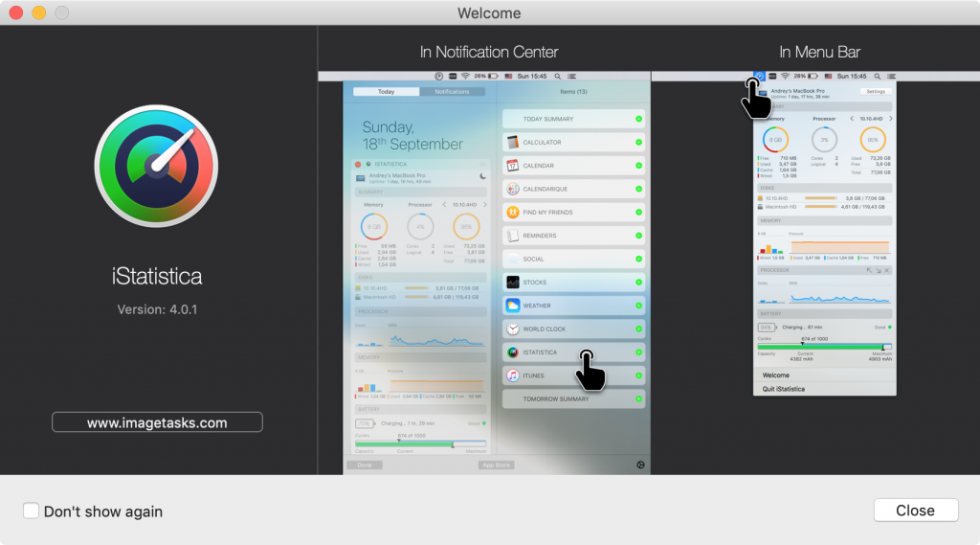
Task: Toggle the green add button for Calendar
Action: click(x=638, y=166)
